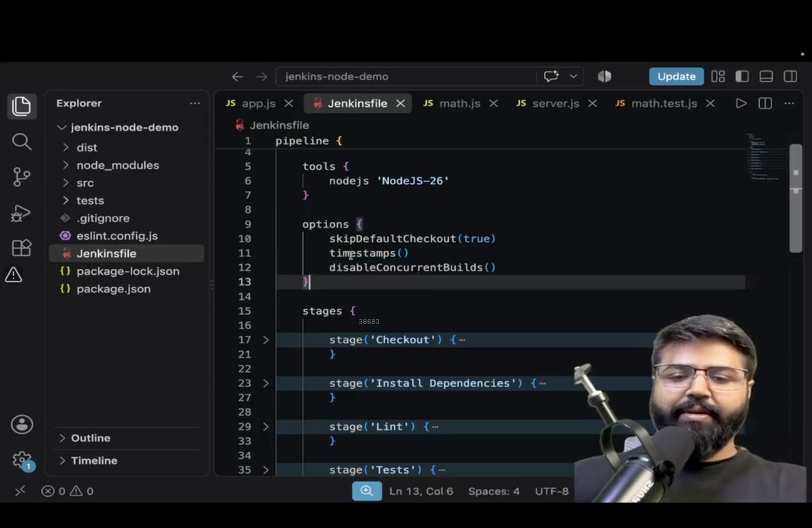812x528 pixels.
Task: Go back with the left arrow
Action: coord(237,76)
